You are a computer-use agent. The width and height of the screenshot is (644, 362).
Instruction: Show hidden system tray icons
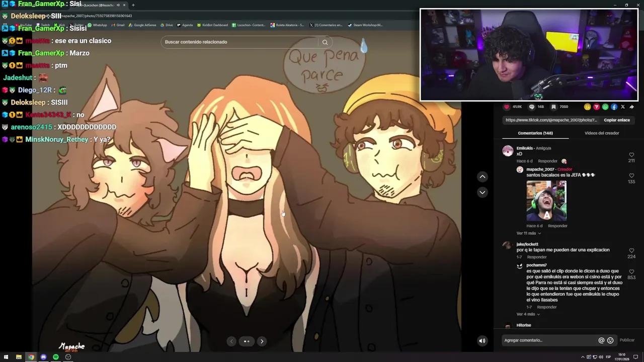(583, 357)
